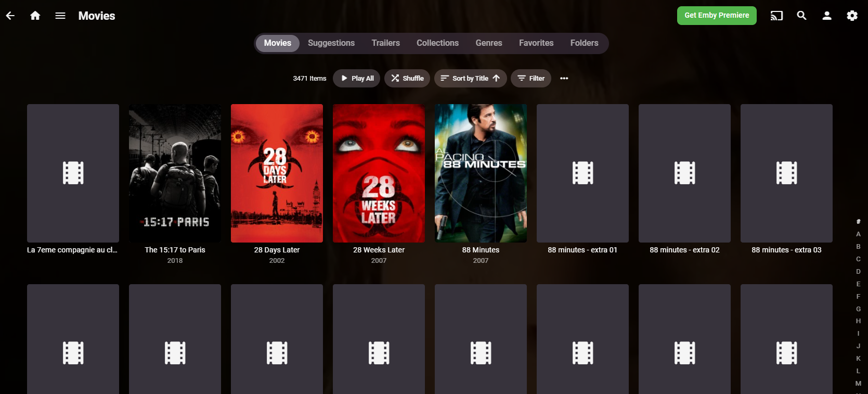Open the Home screen via house icon
This screenshot has width=868, height=394.
tap(35, 16)
